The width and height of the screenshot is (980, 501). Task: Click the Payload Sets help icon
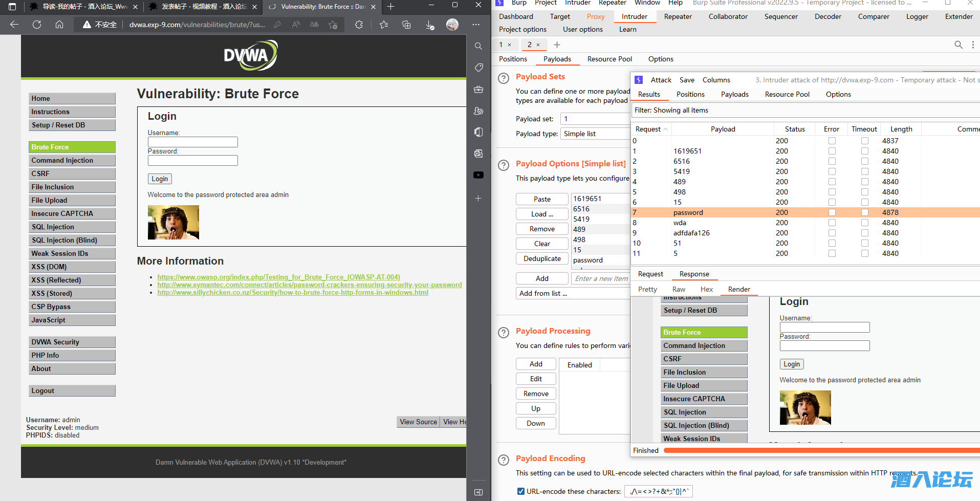[x=504, y=78]
